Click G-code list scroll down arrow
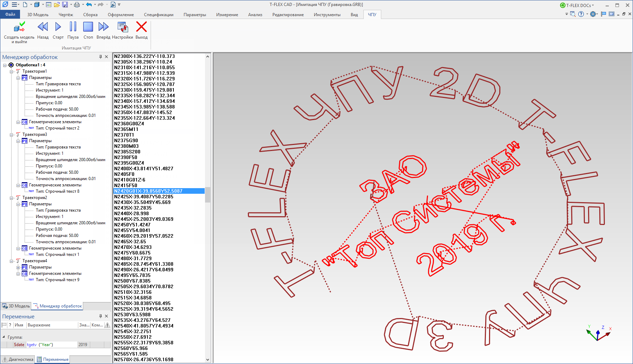 click(207, 359)
